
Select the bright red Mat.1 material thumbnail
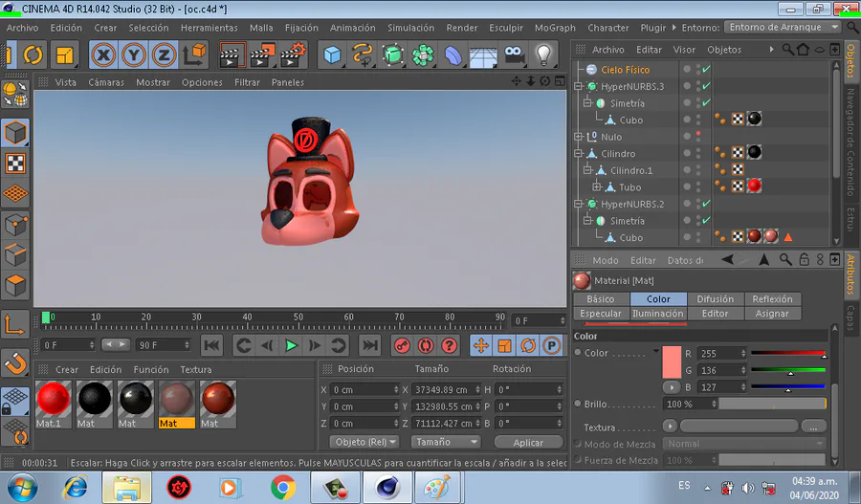point(54,400)
